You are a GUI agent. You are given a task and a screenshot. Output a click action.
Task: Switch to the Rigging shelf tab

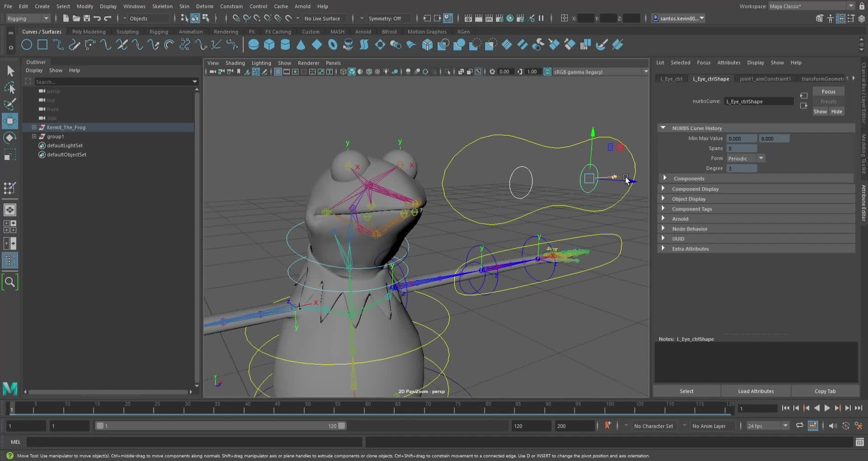(159, 32)
